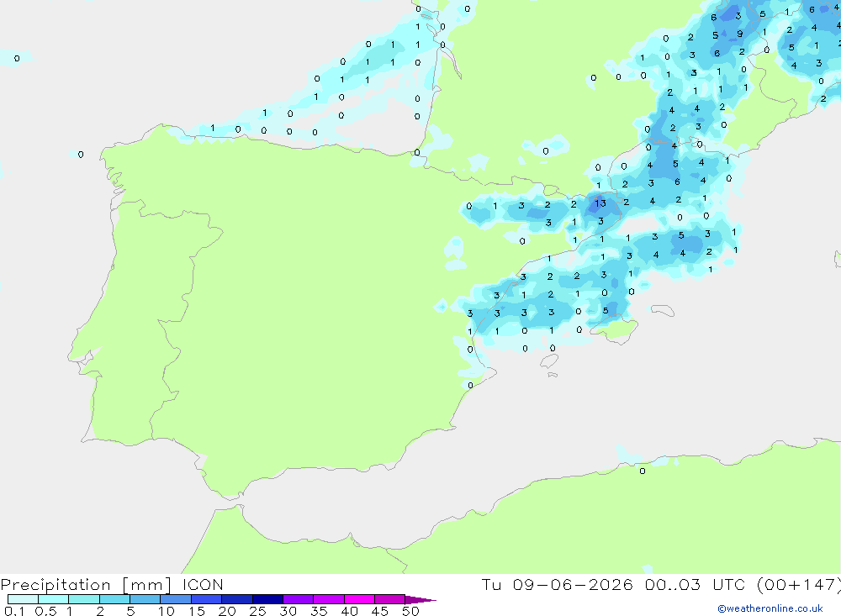Click the 20–25 mm legend color swatch
Image resolution: width=841 pixels, height=616 pixels.
tap(237, 599)
